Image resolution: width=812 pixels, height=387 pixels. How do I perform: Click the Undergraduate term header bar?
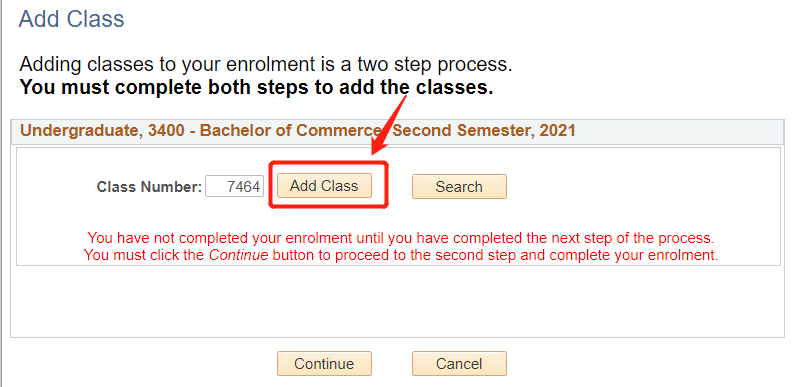397,132
